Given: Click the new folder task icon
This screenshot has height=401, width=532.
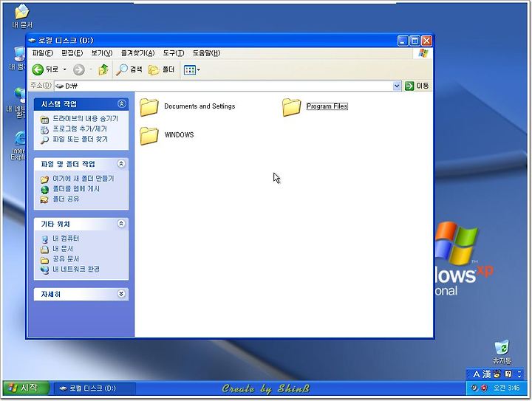Looking at the screenshot, I should click(44, 179).
